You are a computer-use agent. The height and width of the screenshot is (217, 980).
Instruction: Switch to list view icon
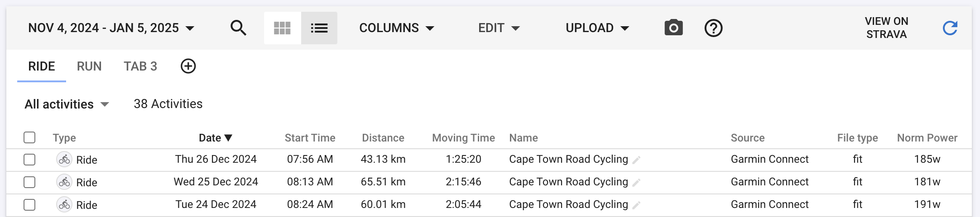click(319, 28)
